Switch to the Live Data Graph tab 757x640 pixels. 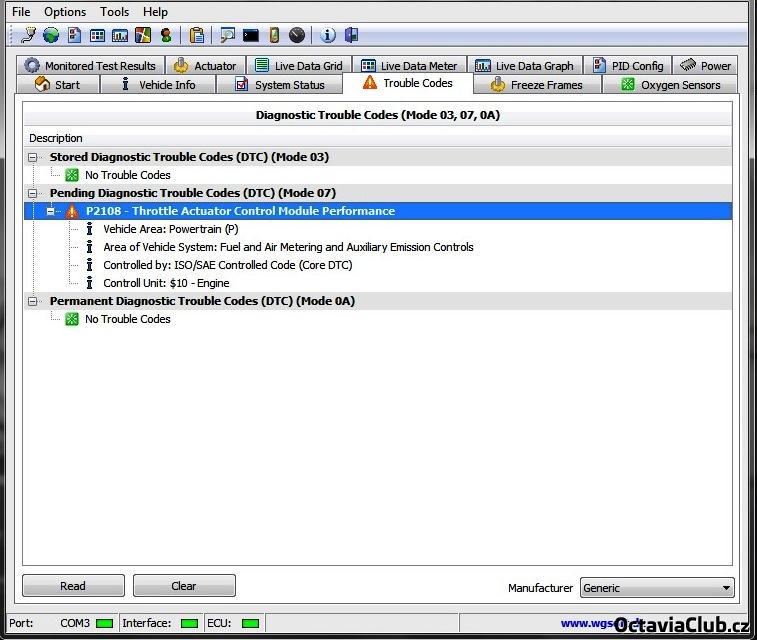tap(524, 66)
